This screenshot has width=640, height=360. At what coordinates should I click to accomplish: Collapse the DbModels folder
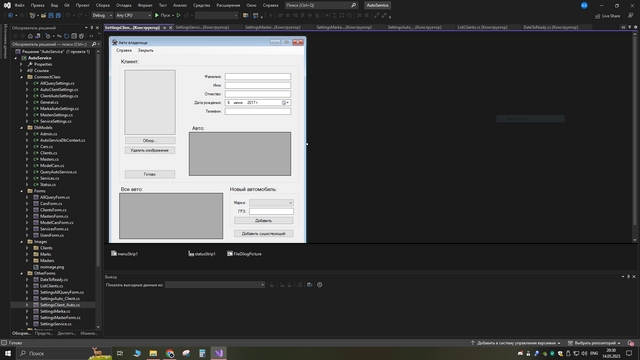[22, 127]
